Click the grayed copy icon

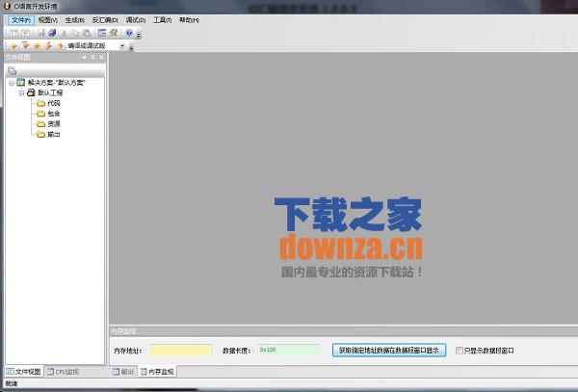(x=75, y=33)
